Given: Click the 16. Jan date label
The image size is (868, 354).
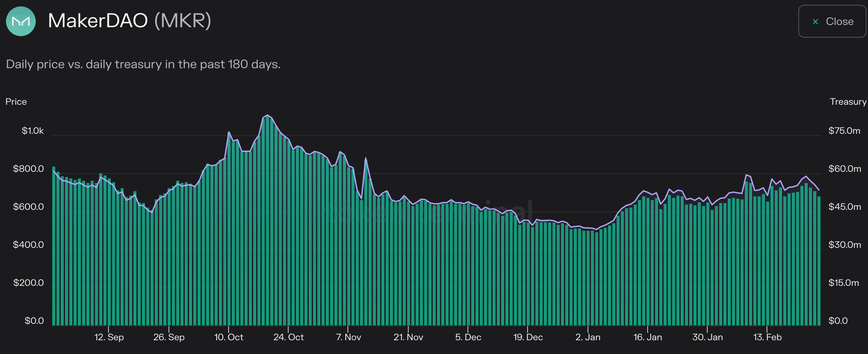Looking at the screenshot, I should [x=648, y=337].
